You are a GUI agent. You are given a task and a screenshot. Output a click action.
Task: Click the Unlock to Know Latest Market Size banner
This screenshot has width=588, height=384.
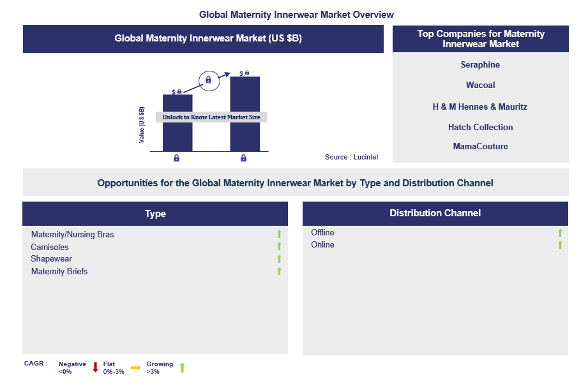[x=211, y=117]
